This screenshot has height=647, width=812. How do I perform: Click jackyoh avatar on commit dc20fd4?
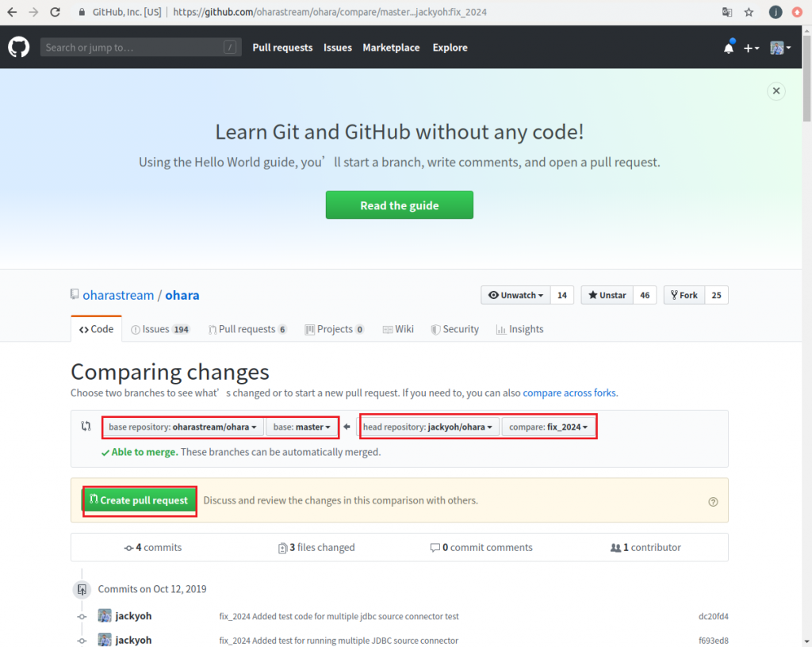(105, 616)
